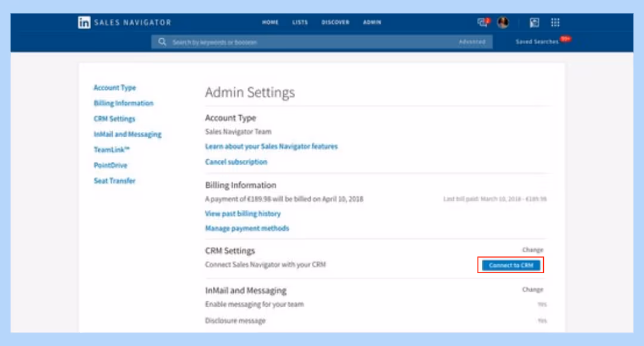Jump to CRM Settings in sidebar
Screen dimensions: 644x346
[114, 119]
